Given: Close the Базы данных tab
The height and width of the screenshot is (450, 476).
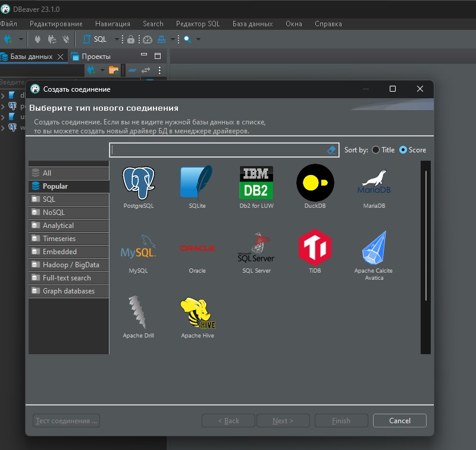Looking at the screenshot, I should click(x=61, y=57).
